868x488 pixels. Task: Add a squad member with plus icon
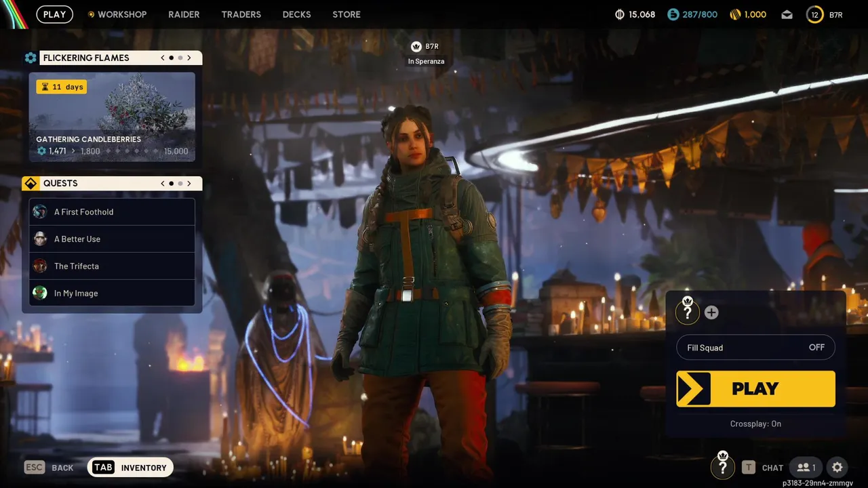(x=711, y=312)
